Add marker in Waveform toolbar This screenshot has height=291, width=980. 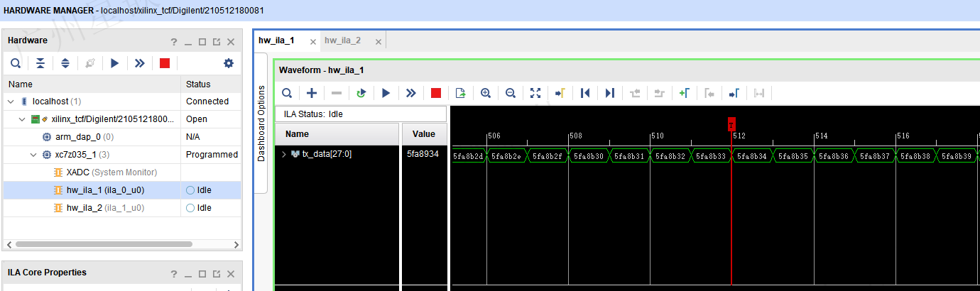click(685, 93)
